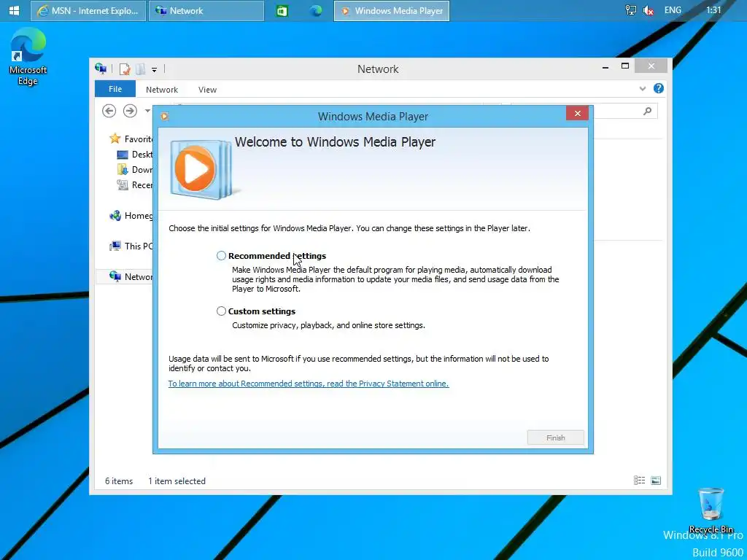Select This PC in navigation pane
The width and height of the screenshot is (747, 560).
pyautogui.click(x=131, y=246)
